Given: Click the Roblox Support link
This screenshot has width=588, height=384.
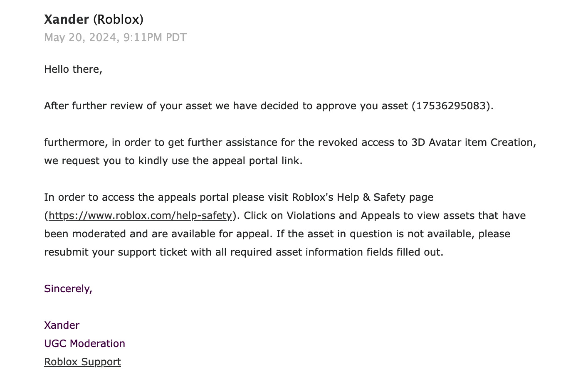Looking at the screenshot, I should (82, 362).
